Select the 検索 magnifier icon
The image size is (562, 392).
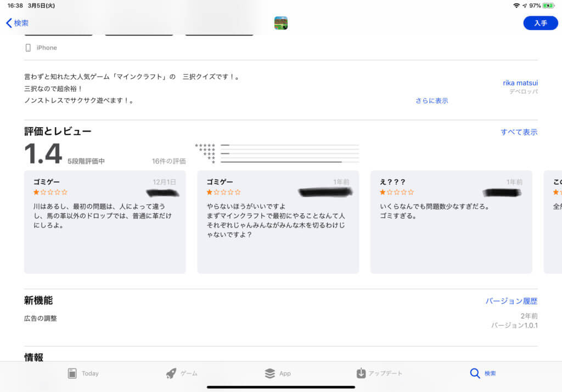[475, 373]
